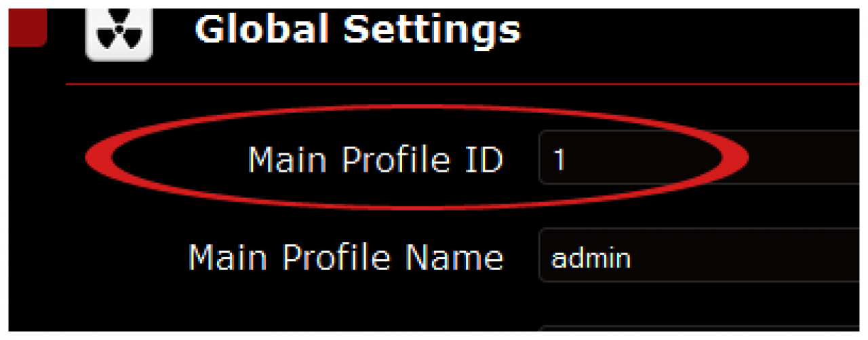Select the Global Settings heading
The height and width of the screenshot is (340, 868).
357,30
